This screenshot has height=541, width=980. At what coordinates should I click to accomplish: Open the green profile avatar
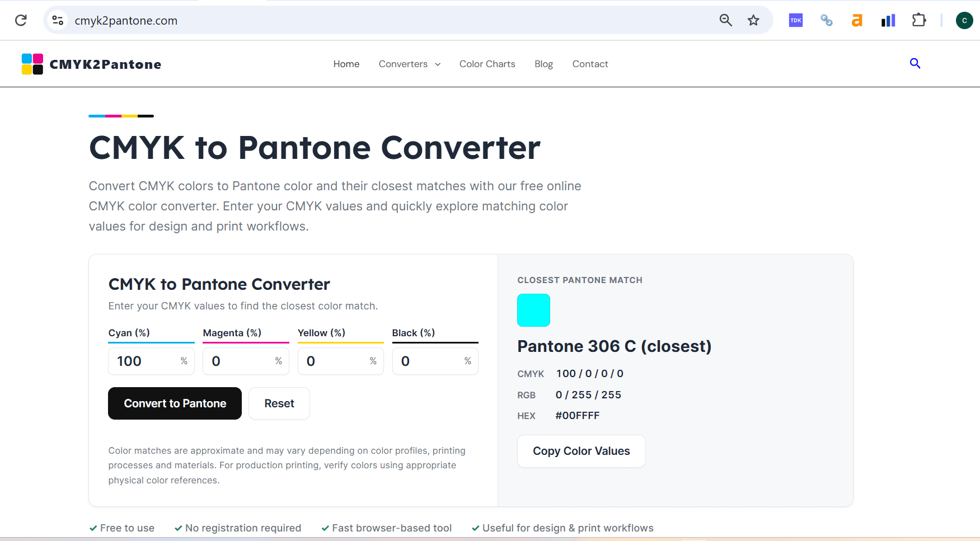(964, 21)
